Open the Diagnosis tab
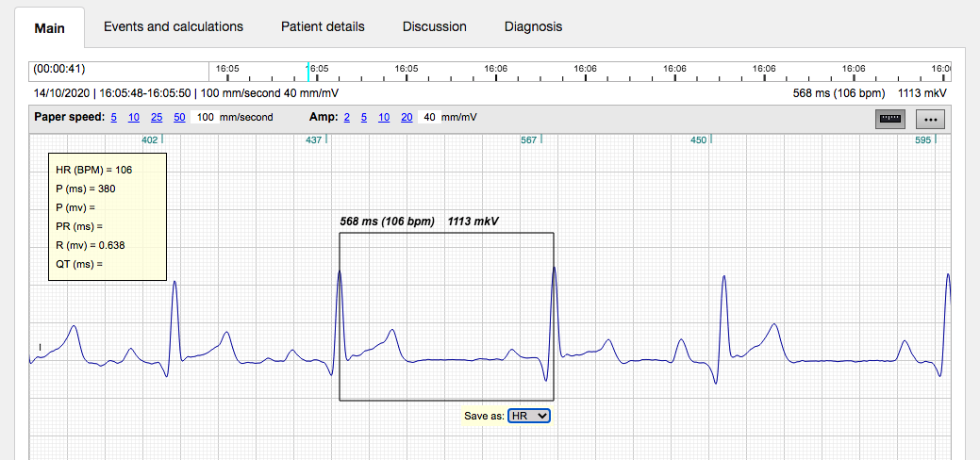The height and width of the screenshot is (460, 980). [533, 27]
